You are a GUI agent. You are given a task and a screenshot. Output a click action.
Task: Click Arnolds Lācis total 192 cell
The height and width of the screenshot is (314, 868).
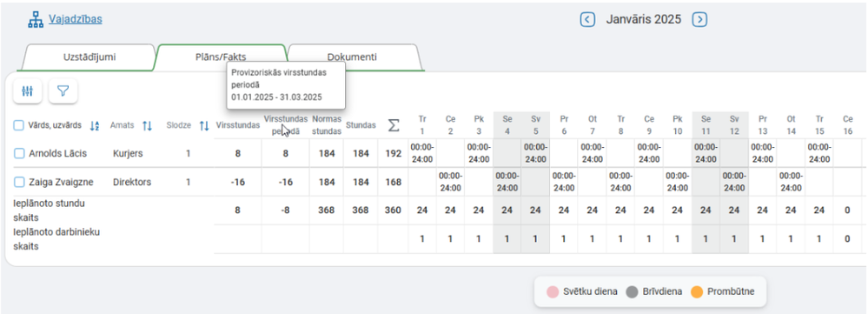click(393, 153)
